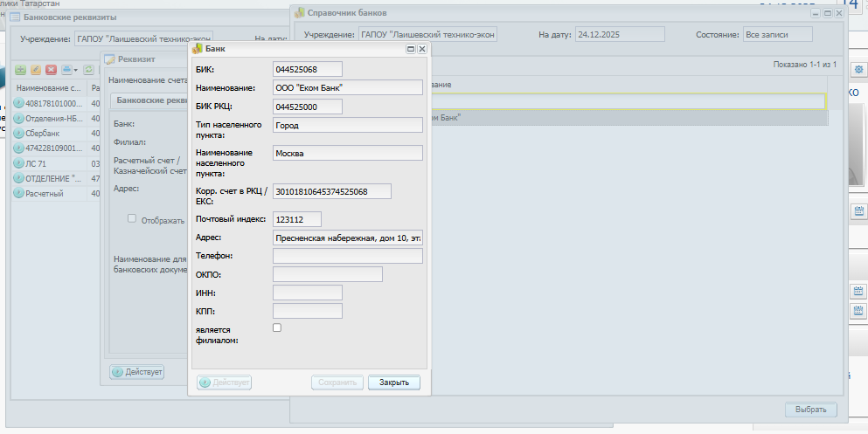
Task: Click the БИК field with 044525068
Action: click(308, 69)
